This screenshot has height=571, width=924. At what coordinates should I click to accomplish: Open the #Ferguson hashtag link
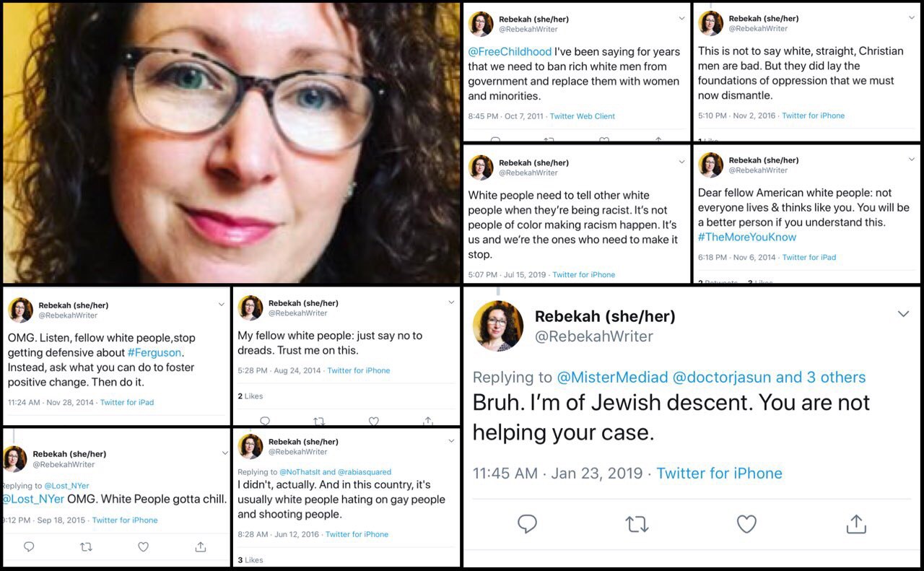(154, 352)
